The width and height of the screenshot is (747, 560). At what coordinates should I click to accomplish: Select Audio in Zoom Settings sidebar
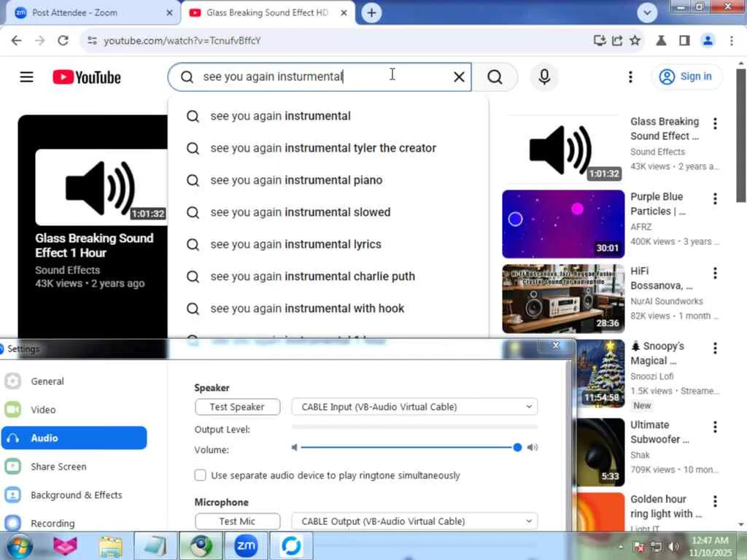pyautogui.click(x=74, y=438)
